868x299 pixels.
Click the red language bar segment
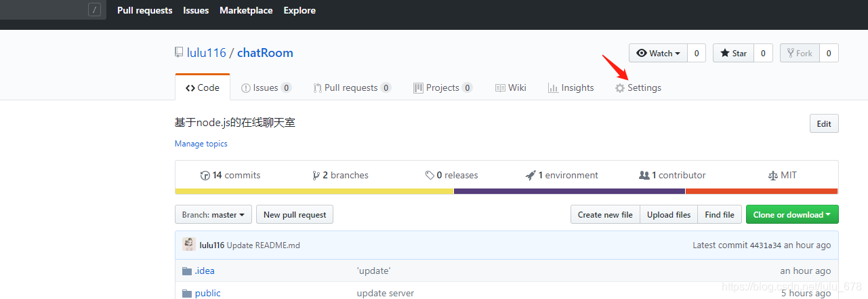click(x=762, y=191)
